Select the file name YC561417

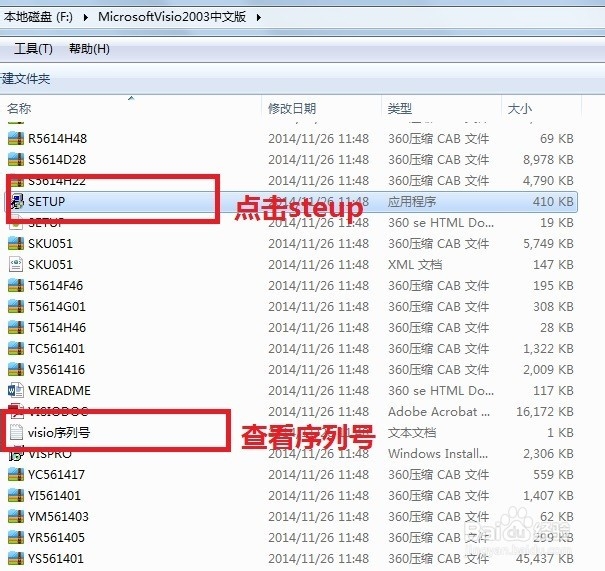(x=56, y=474)
